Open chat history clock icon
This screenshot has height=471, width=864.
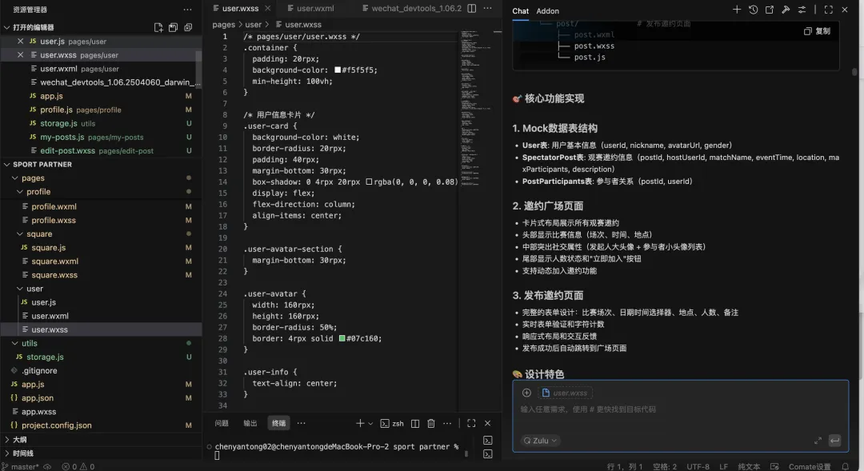[753, 9]
